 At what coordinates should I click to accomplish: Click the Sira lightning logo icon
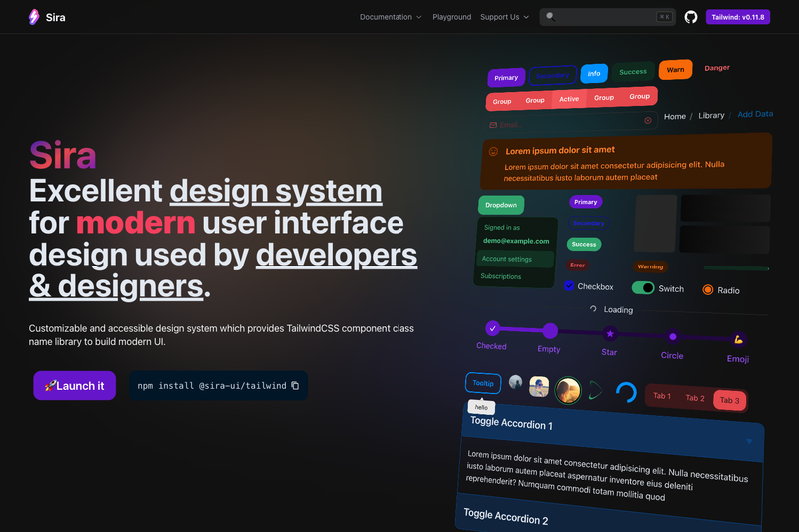click(x=34, y=17)
